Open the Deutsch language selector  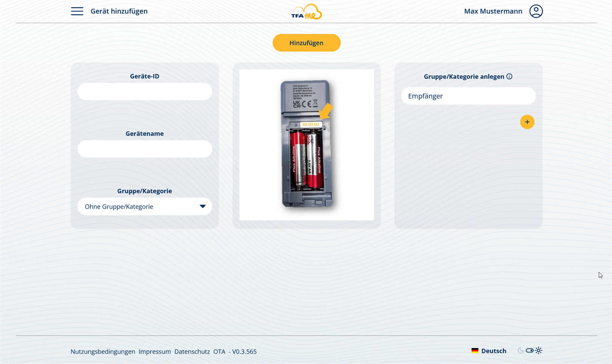[493, 351]
